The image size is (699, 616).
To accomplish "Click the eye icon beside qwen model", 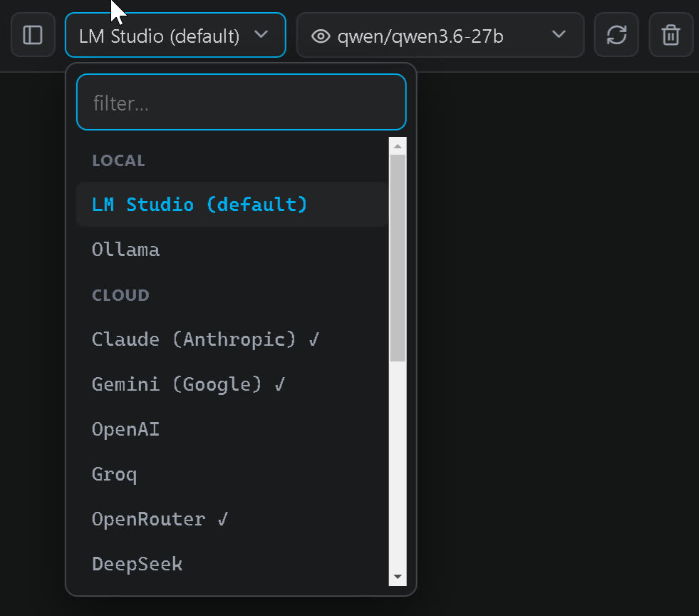I will (x=321, y=36).
